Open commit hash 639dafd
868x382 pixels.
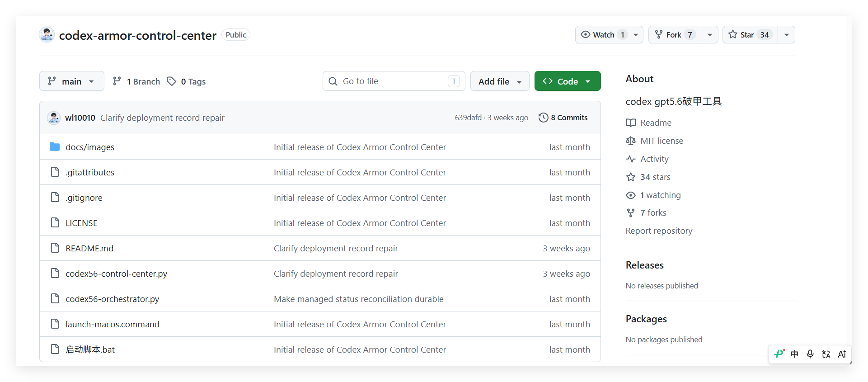[x=468, y=118]
